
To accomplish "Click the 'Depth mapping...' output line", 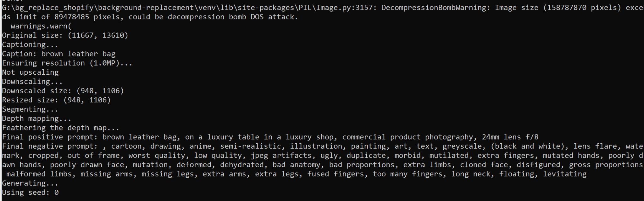I will tap(37, 118).
